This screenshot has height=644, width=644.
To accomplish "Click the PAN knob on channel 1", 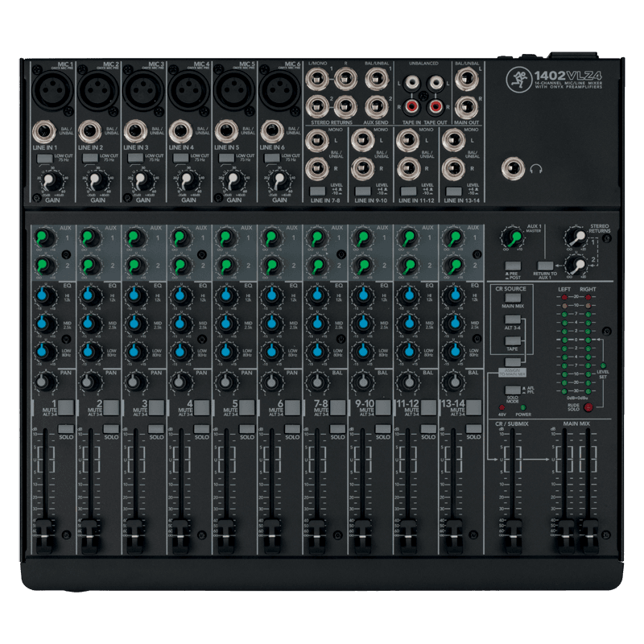I will click(x=44, y=382).
